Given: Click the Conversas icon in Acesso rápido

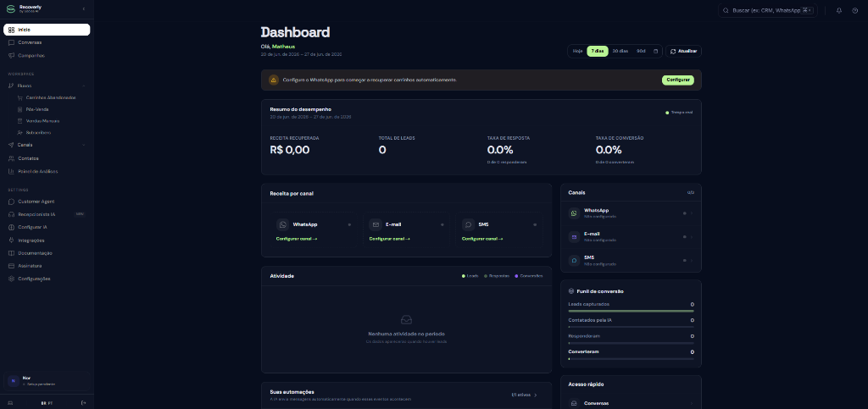Looking at the screenshot, I should pos(574,403).
